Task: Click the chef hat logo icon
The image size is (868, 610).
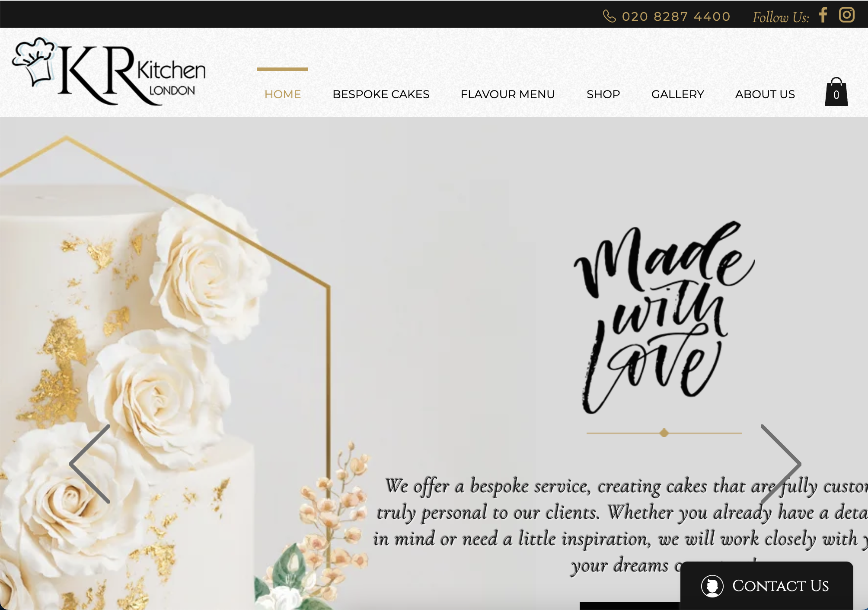Action: [x=33, y=61]
